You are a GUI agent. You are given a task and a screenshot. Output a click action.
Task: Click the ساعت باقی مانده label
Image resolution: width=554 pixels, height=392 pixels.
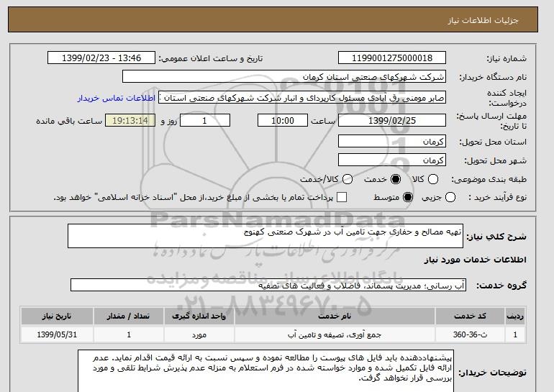pyautogui.click(x=69, y=121)
